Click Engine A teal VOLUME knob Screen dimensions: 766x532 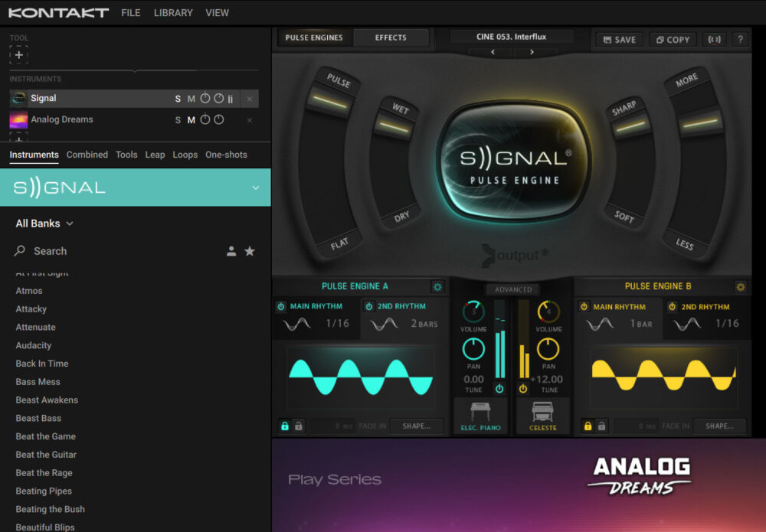click(473, 312)
